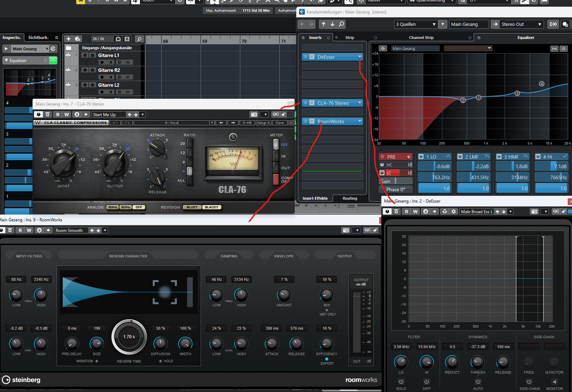Image resolution: width=572 pixels, height=392 pixels.
Task: Click the RoomWorks Reverb Time dial
Action: coord(129,337)
